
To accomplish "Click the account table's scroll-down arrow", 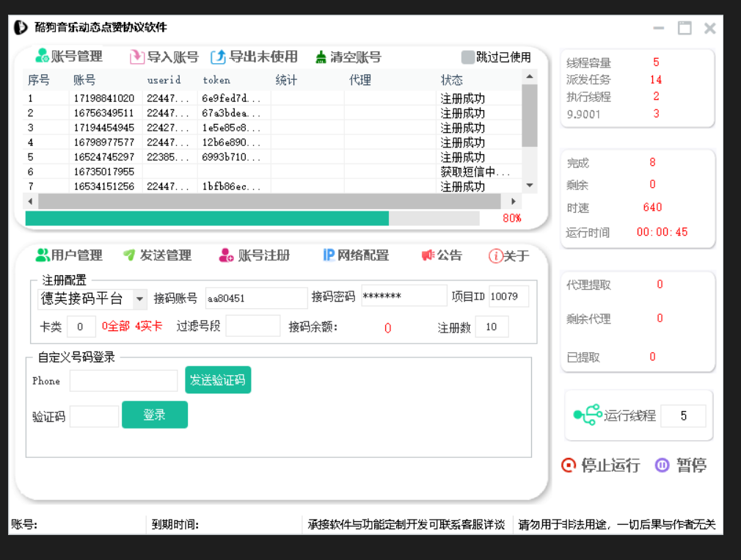I will [530, 186].
